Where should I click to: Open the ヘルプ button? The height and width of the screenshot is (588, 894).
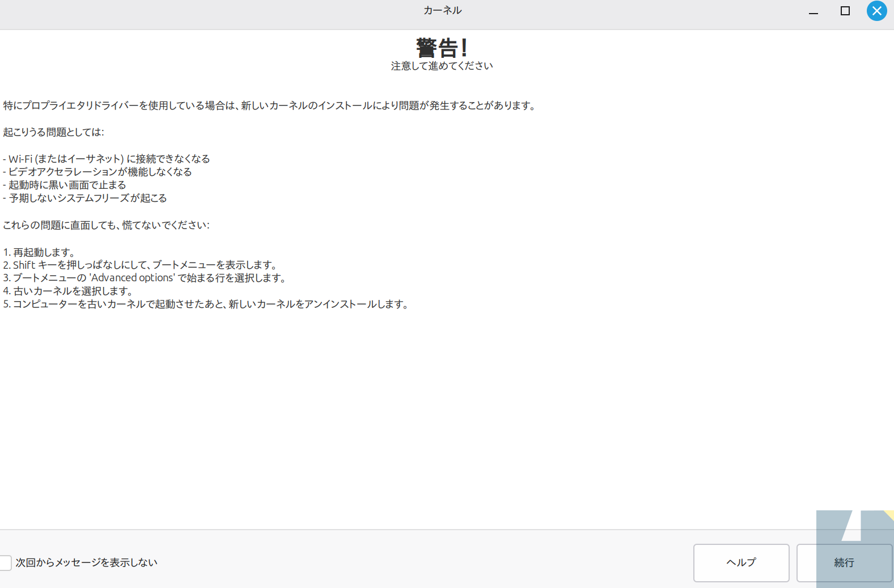point(741,562)
